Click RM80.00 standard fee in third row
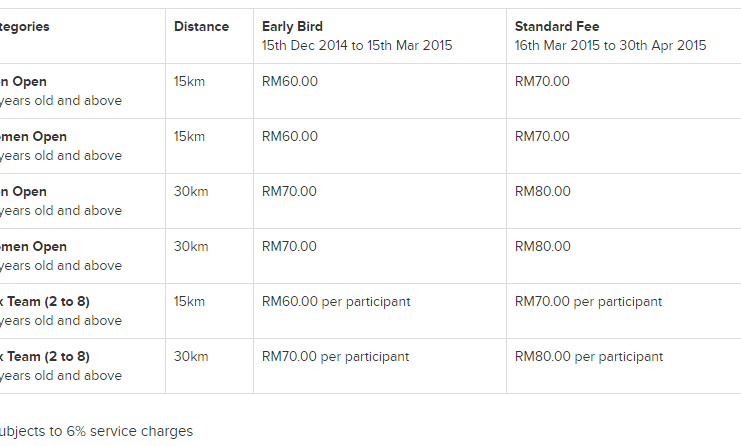 (x=543, y=191)
